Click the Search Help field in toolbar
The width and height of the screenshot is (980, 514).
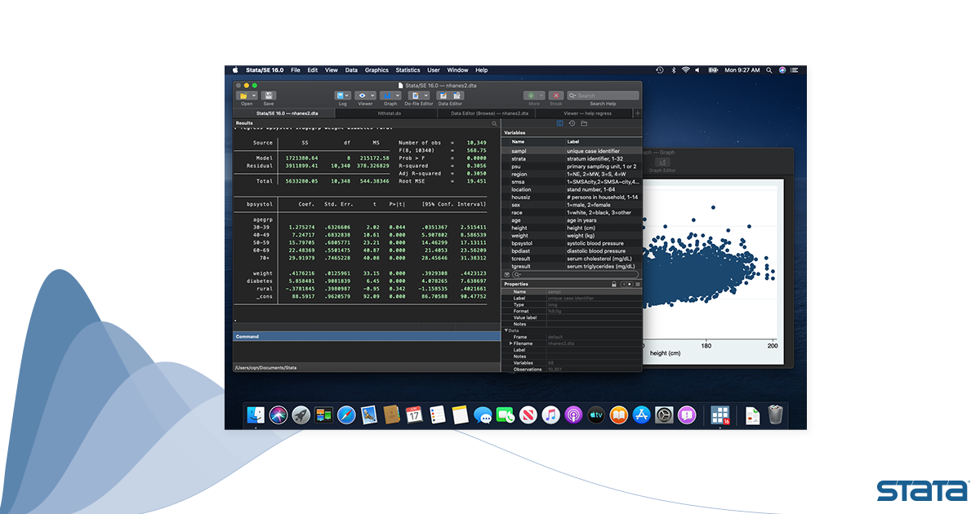603,95
